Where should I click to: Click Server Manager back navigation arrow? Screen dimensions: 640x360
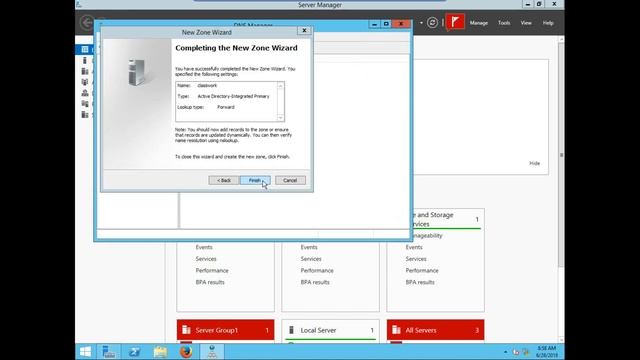pos(87,22)
